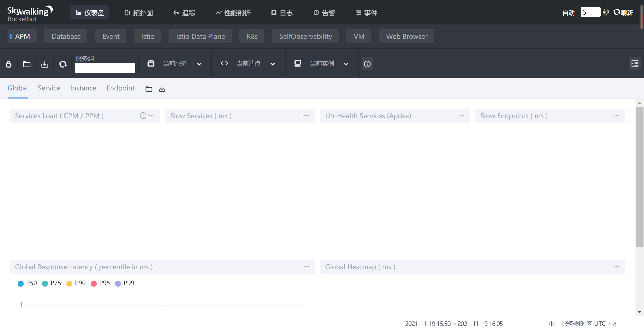Screen dimensions: 644x331
Task: Toggle the dashboard edit lock icon
Action: [x=9, y=64]
